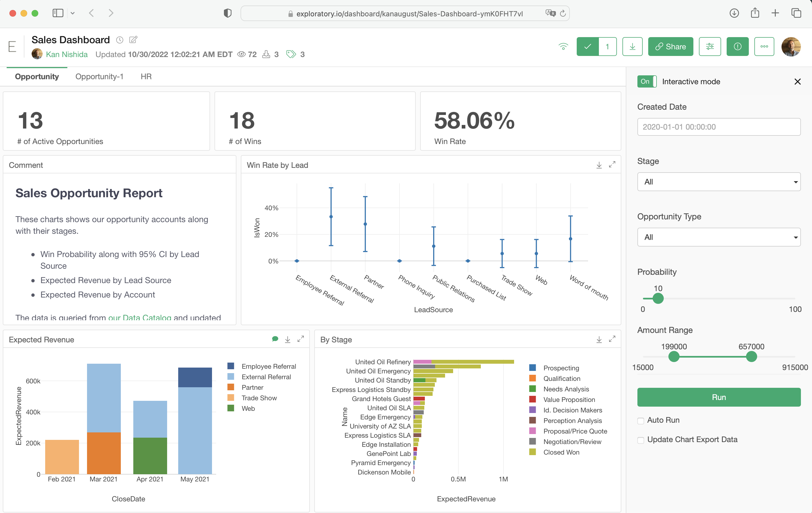Viewport: 812px width, 513px height.
Task: Open the Stage dropdown
Action: point(718,182)
